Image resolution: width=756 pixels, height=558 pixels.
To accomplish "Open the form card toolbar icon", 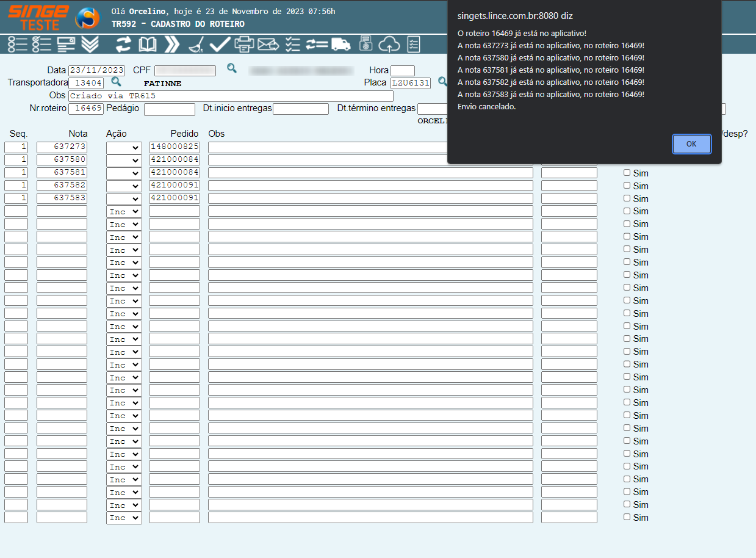I will (x=66, y=44).
